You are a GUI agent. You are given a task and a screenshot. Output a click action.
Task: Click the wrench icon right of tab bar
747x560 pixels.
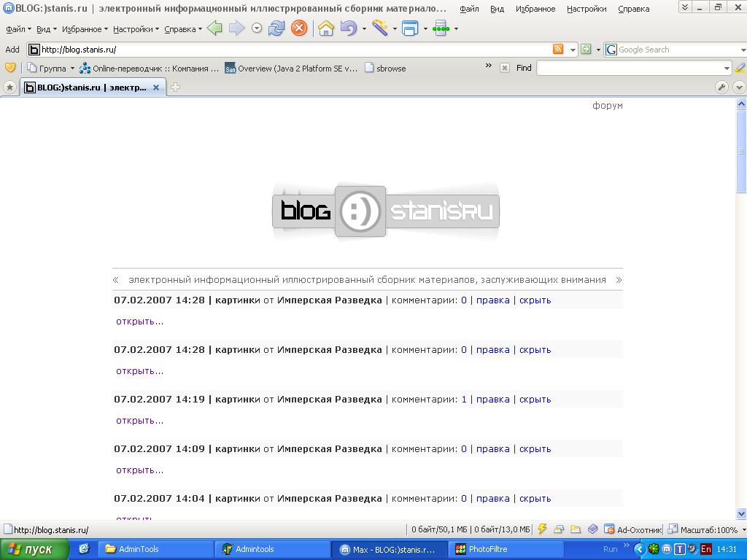(721, 87)
